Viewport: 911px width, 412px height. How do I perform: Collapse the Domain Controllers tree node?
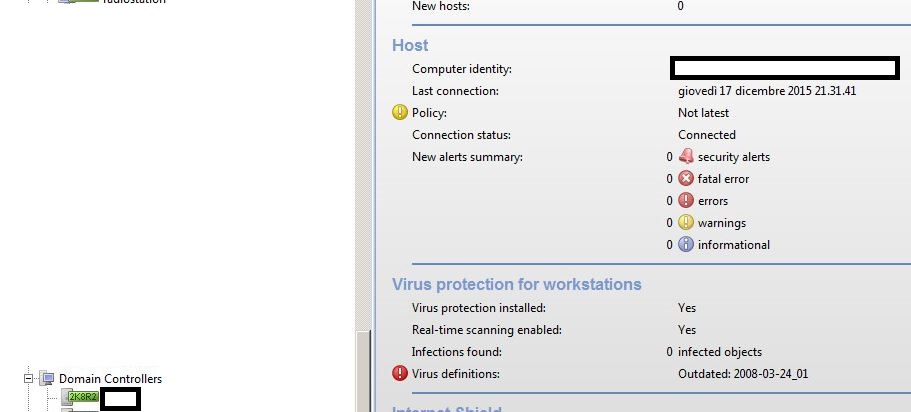pyautogui.click(x=28, y=378)
